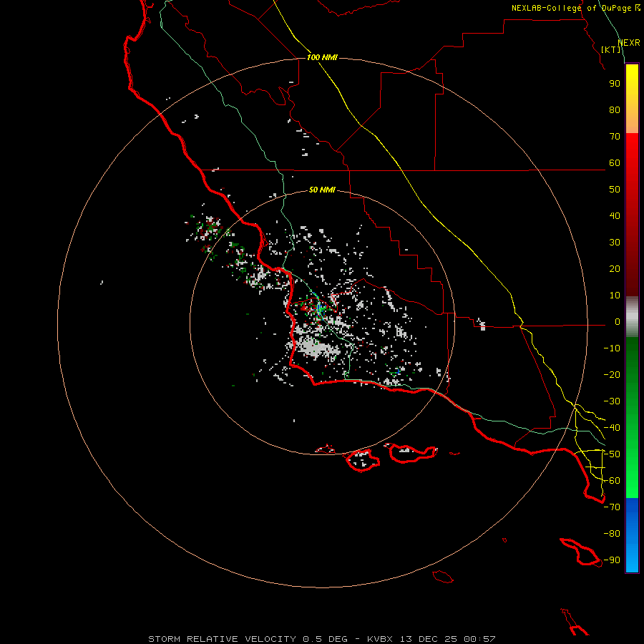Pick the -60 value on the legend

(612, 481)
